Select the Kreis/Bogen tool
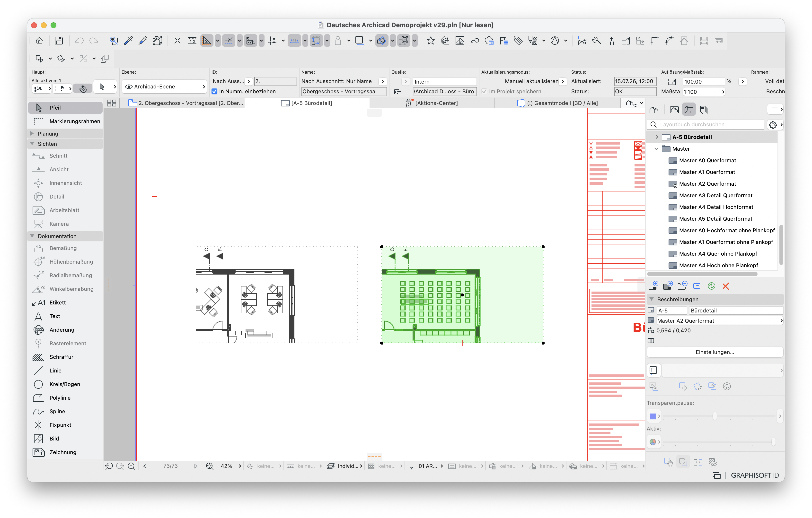Viewport: 812px width, 518px height. click(65, 384)
